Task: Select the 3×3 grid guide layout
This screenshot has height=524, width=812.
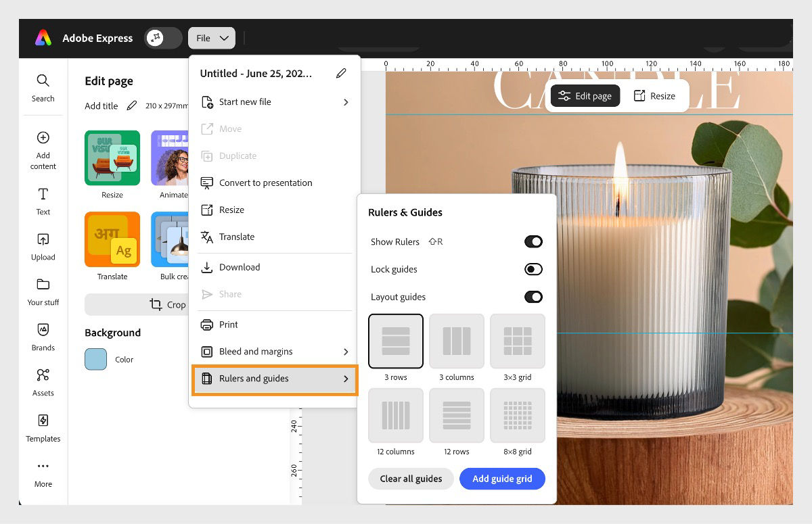Action: pos(518,341)
